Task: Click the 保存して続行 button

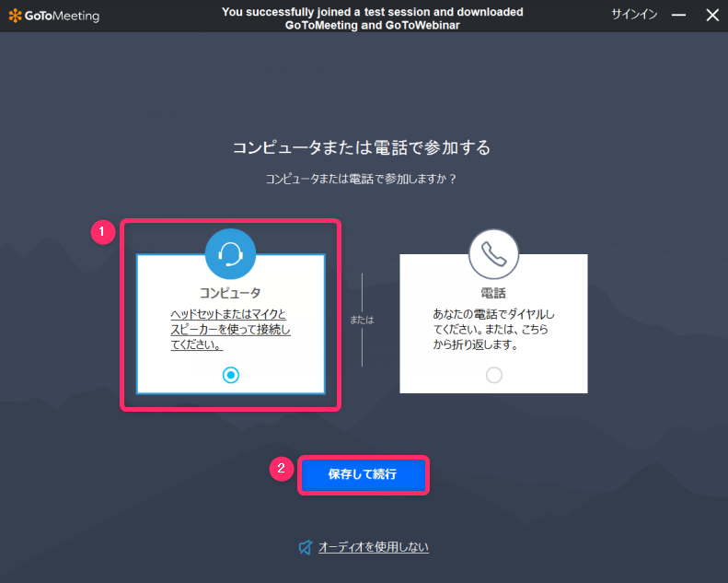Action: click(x=363, y=474)
